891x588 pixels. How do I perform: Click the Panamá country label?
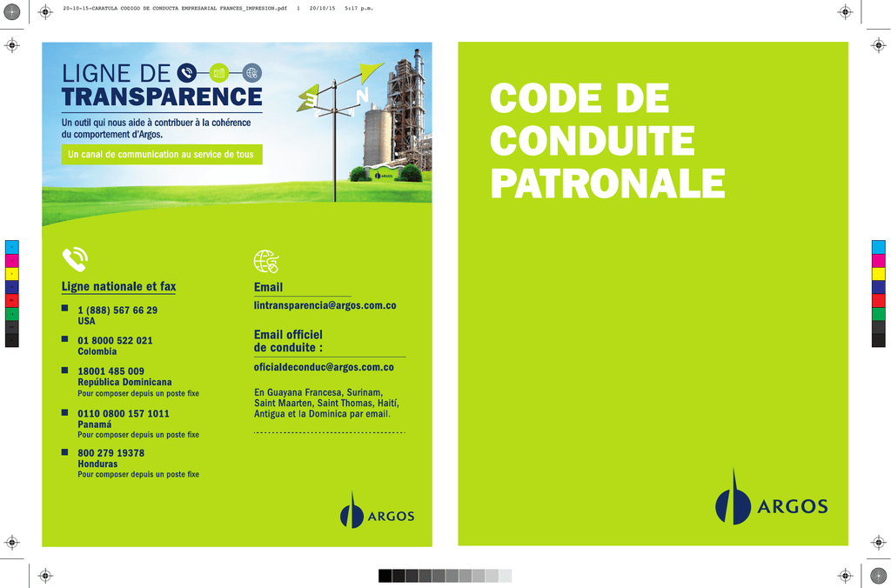[94, 424]
